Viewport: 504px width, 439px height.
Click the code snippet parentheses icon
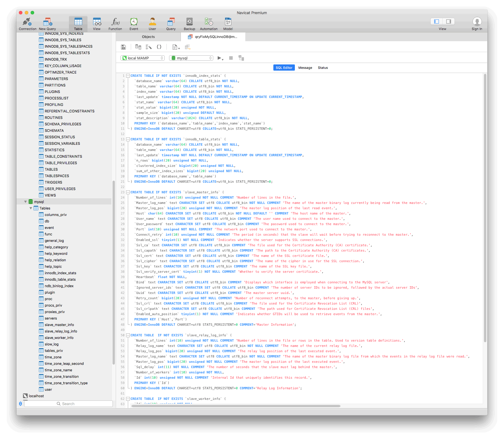pyautogui.click(x=159, y=47)
